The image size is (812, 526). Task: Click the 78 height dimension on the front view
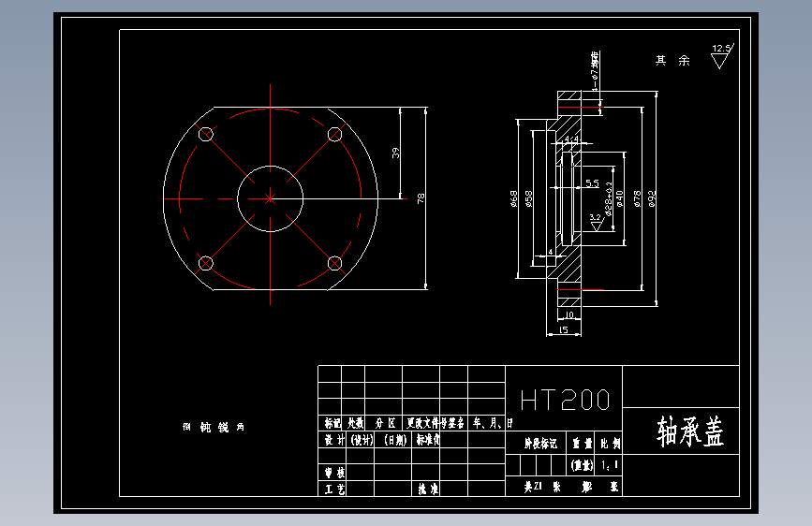(x=421, y=198)
